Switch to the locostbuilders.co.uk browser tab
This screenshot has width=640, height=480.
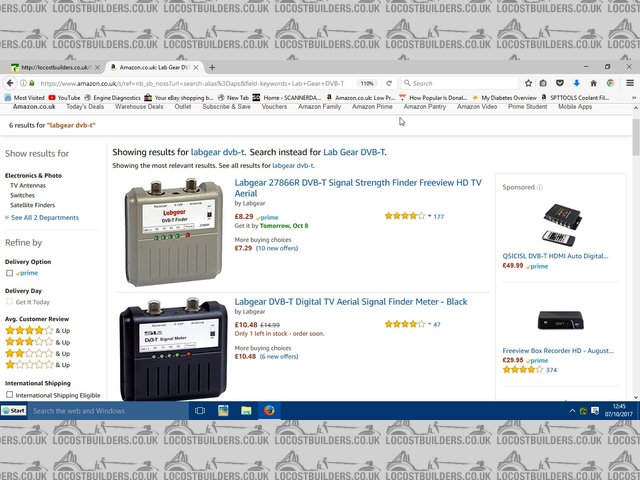point(55,67)
